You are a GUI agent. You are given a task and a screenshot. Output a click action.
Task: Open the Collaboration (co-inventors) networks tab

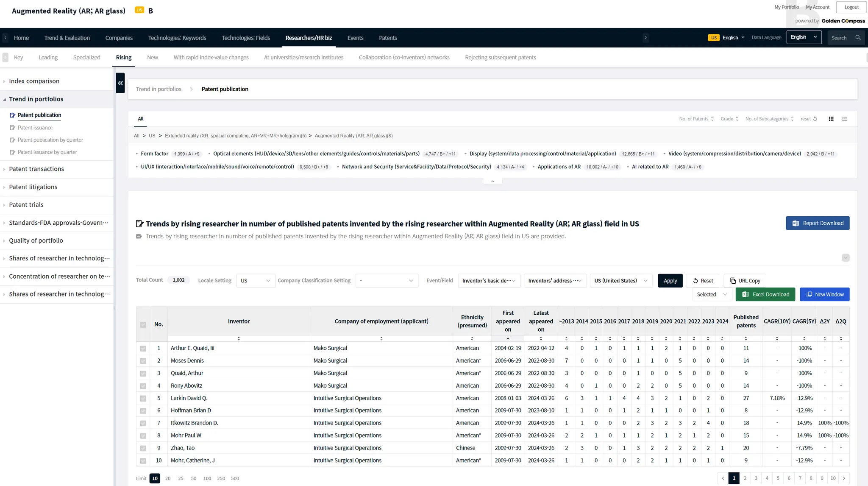click(x=404, y=58)
